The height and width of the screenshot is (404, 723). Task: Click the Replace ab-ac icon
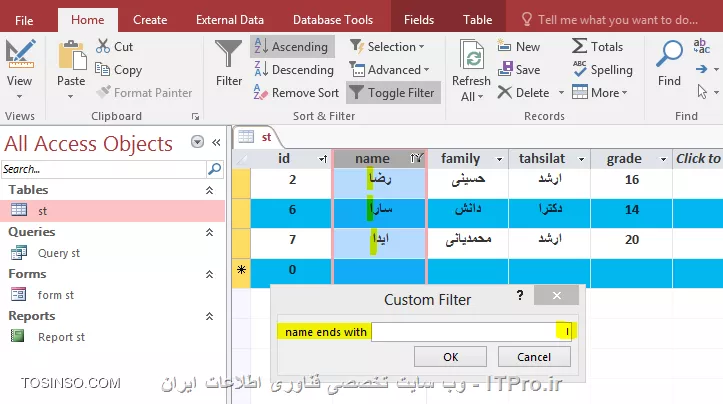[x=701, y=46]
